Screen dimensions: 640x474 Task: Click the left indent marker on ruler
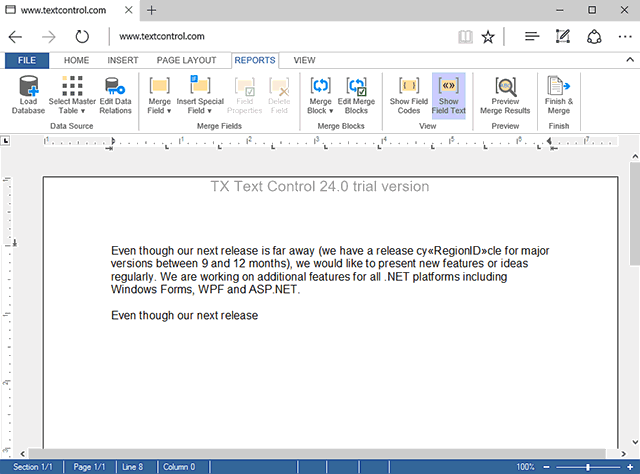pyautogui.click(x=111, y=142)
